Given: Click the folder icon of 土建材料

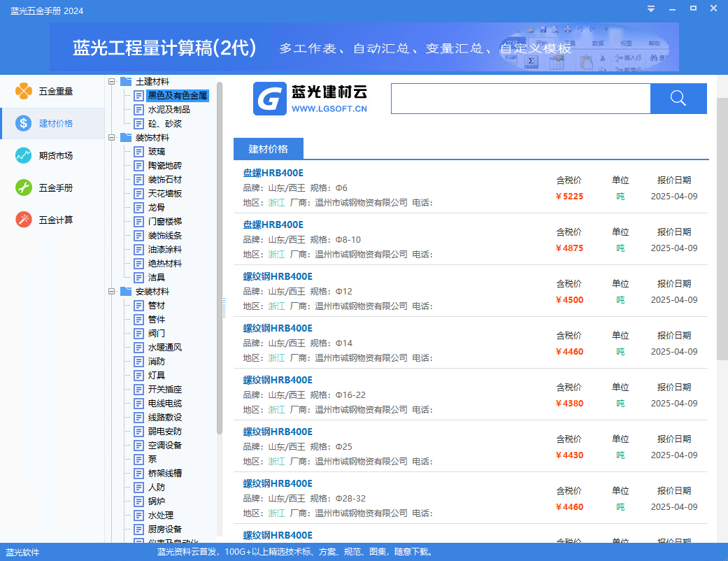Looking at the screenshot, I should coord(126,81).
